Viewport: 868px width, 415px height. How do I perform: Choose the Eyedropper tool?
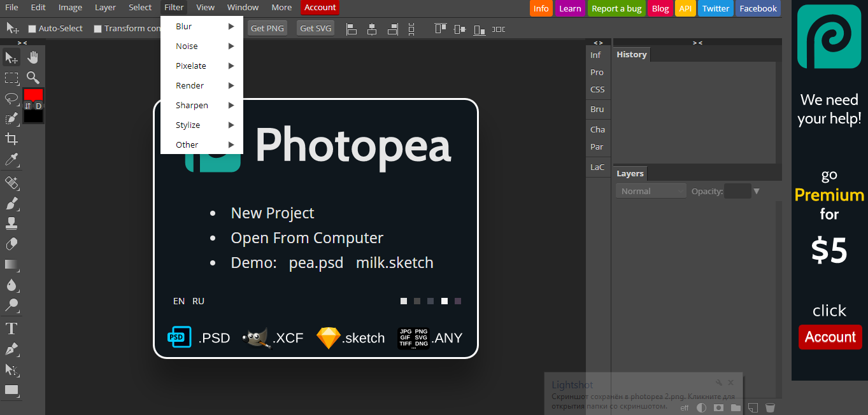[11, 159]
